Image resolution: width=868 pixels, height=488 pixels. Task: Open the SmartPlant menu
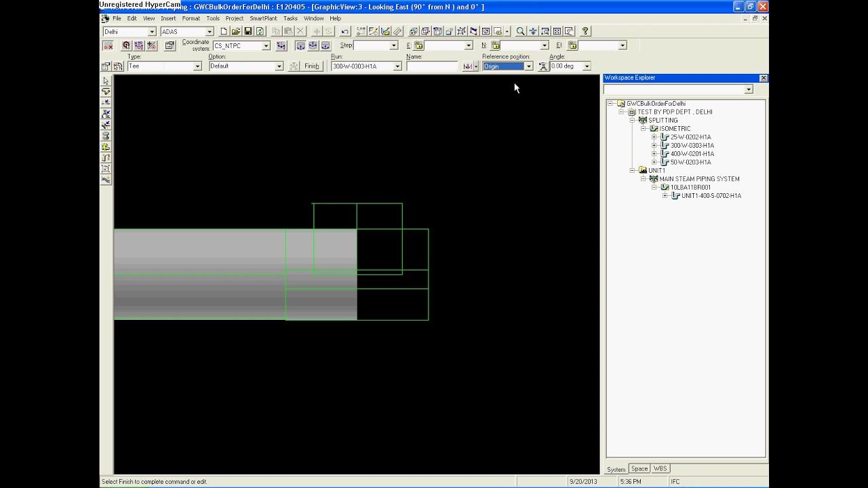click(x=263, y=18)
